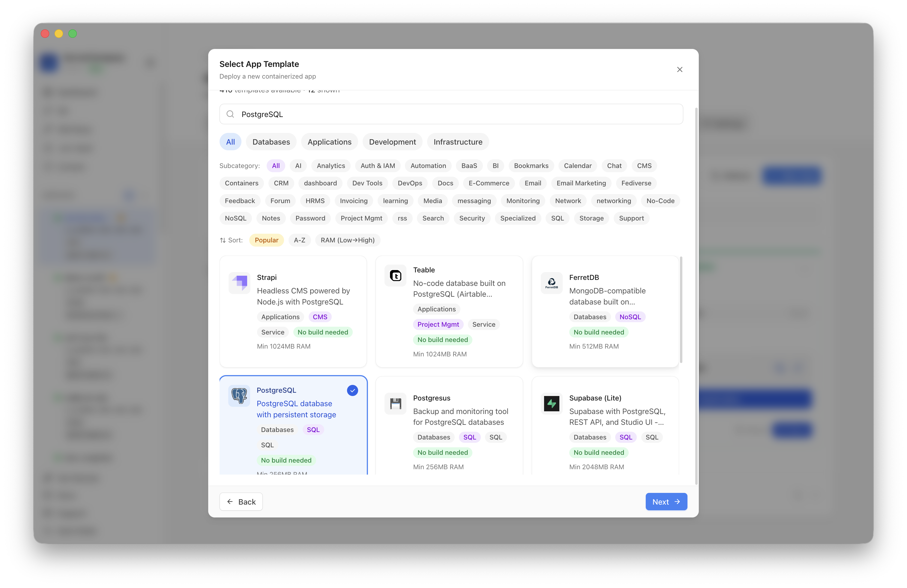Sort by RAM Low to High
Screen dimensions: 907x588
point(347,240)
